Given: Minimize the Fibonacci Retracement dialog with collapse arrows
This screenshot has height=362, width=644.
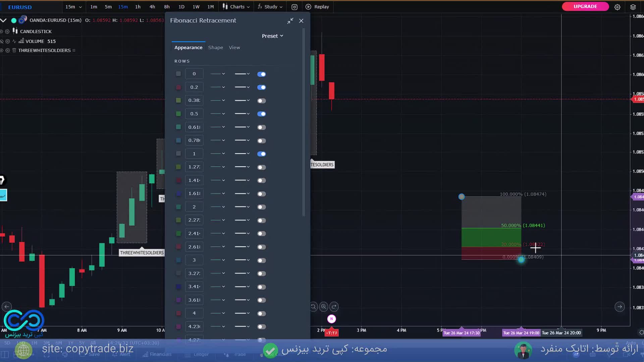Looking at the screenshot, I should pos(290,21).
